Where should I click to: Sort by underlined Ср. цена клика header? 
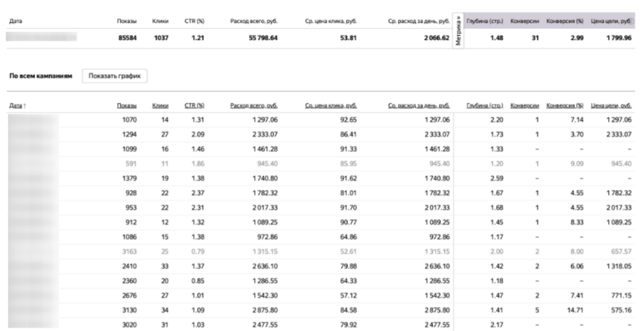(331, 105)
